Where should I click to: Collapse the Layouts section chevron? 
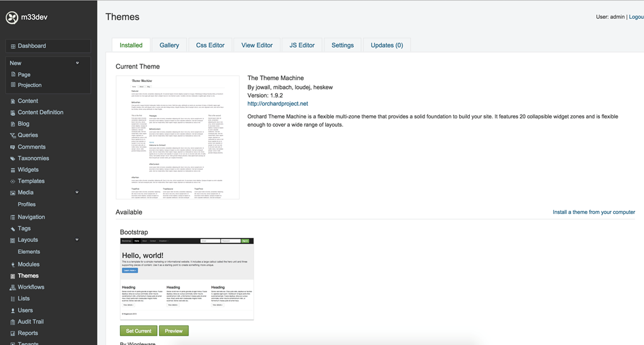(x=77, y=240)
